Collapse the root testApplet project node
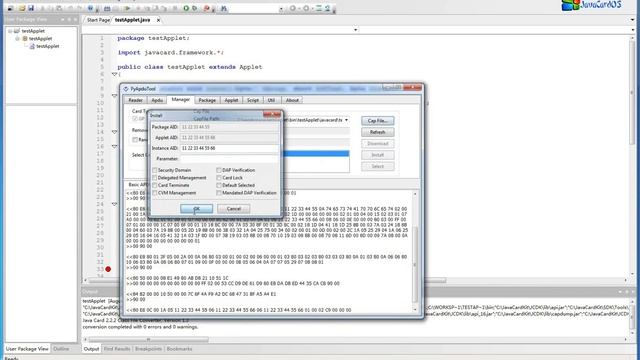The width and height of the screenshot is (640, 360). pyautogui.click(x=10, y=31)
